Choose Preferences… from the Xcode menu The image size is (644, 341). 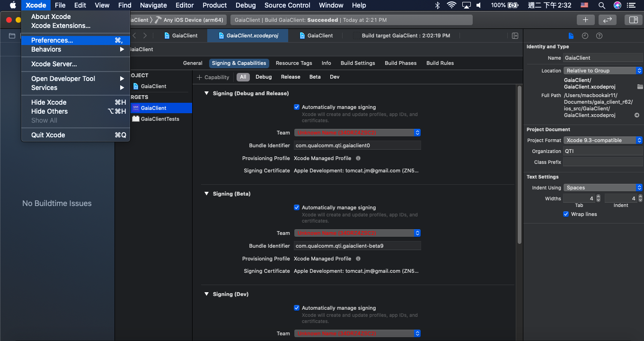point(76,40)
